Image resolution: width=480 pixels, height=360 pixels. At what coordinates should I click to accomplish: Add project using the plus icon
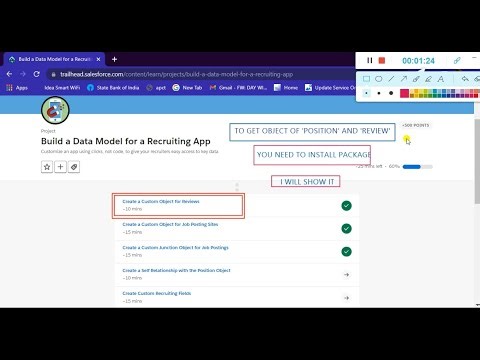click(60, 167)
